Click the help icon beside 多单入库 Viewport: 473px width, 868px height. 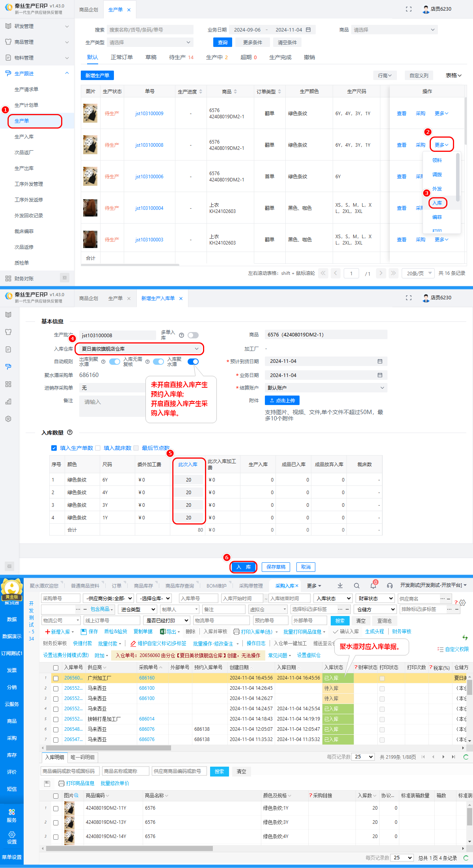pyautogui.click(x=181, y=335)
